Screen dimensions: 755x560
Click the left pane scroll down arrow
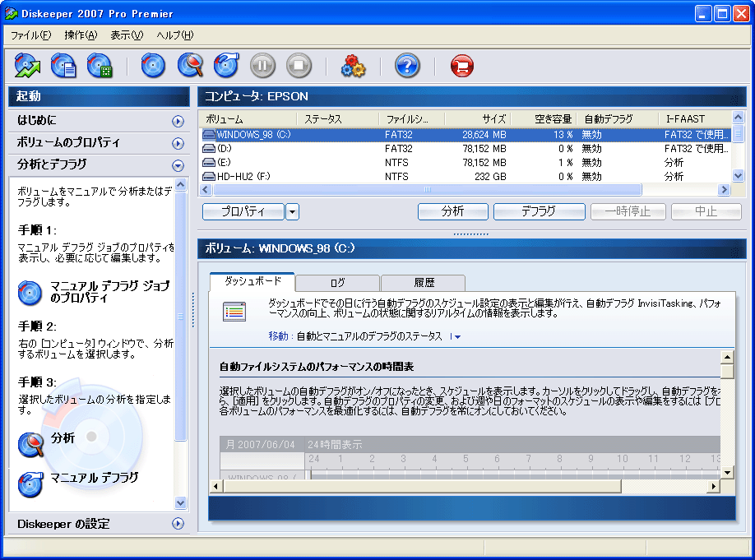tap(181, 503)
